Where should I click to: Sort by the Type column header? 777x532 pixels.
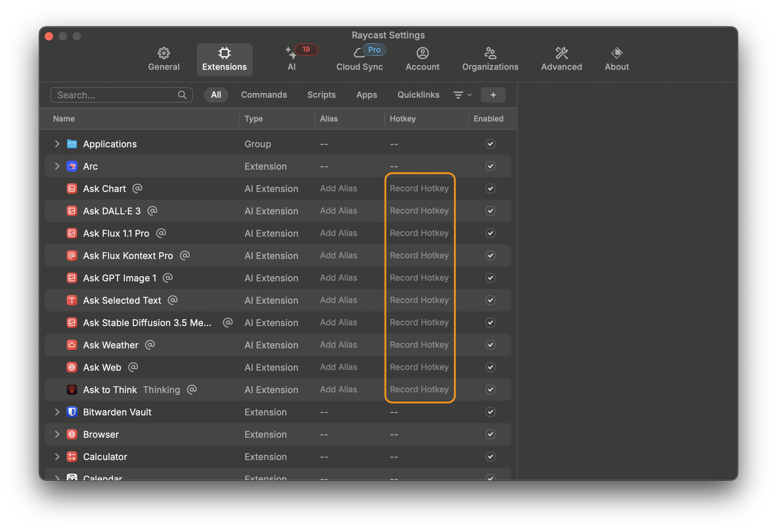pos(254,119)
